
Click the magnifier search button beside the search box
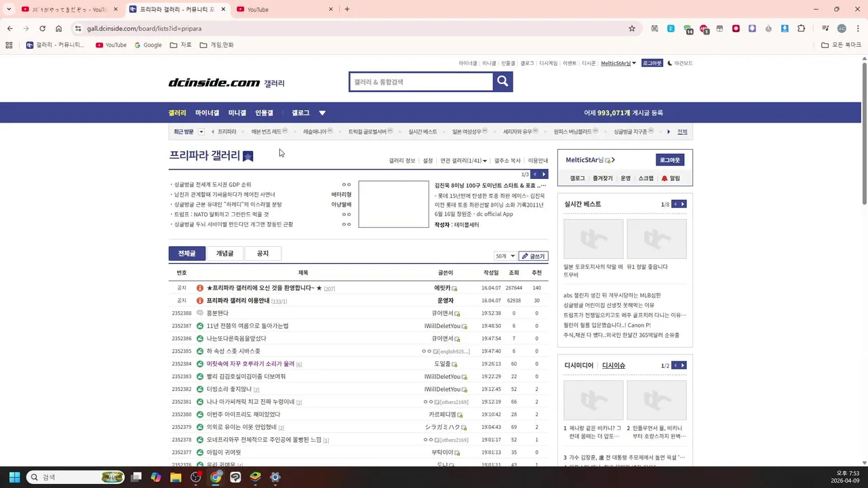(x=502, y=81)
